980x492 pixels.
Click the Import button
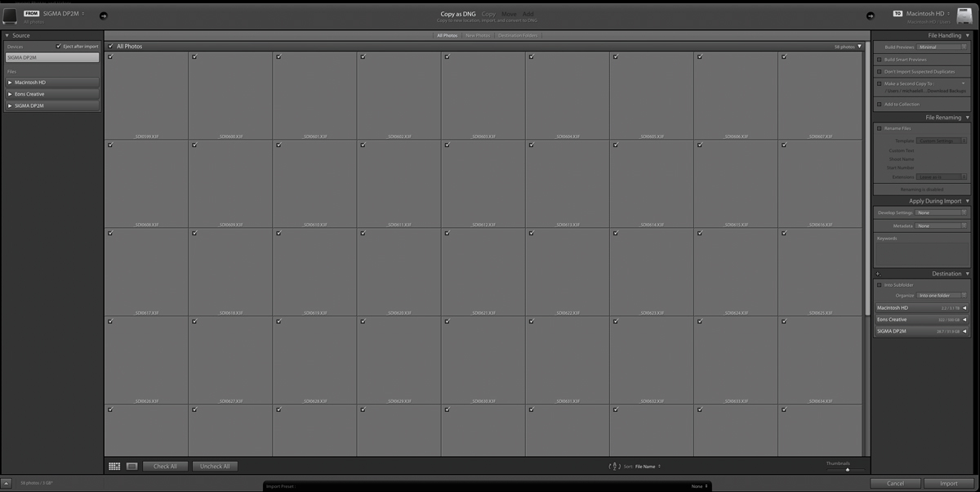[949, 483]
